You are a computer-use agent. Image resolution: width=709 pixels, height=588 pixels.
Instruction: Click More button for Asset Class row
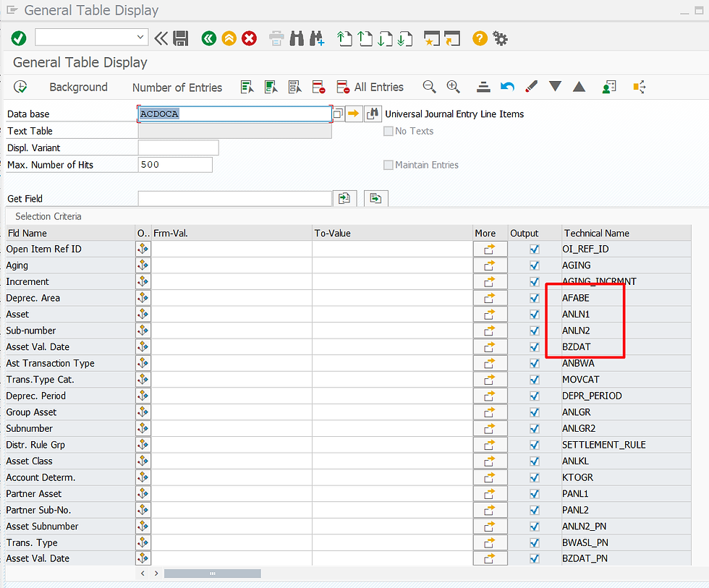tap(491, 461)
